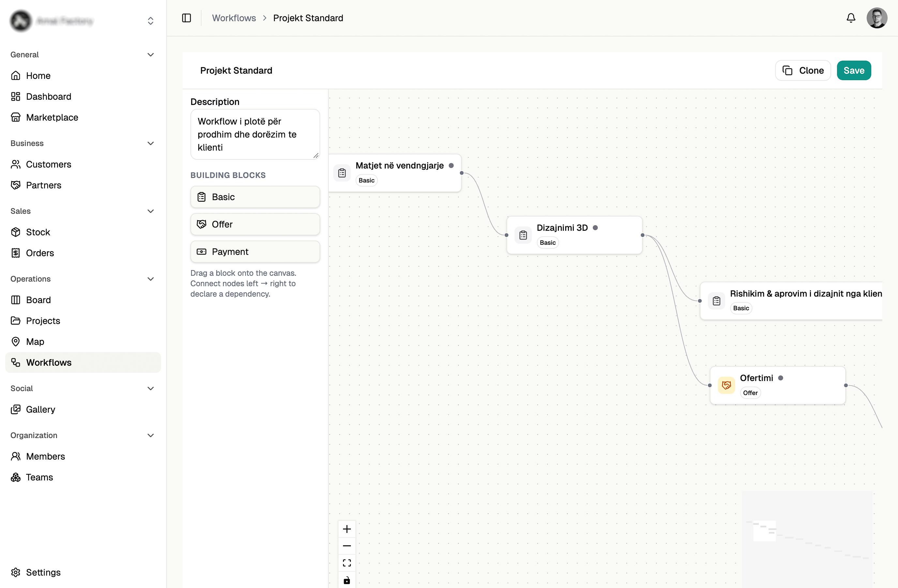This screenshot has width=898, height=588.
Task: Open the Board page
Action: [83, 300]
